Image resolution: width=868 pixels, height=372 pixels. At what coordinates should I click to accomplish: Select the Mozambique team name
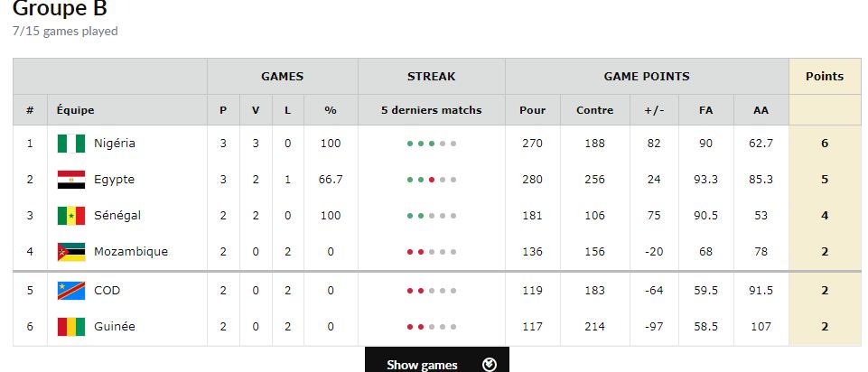131,252
